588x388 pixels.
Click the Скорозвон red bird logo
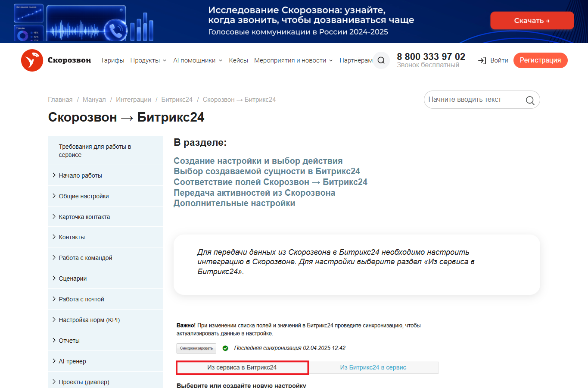pyautogui.click(x=32, y=60)
